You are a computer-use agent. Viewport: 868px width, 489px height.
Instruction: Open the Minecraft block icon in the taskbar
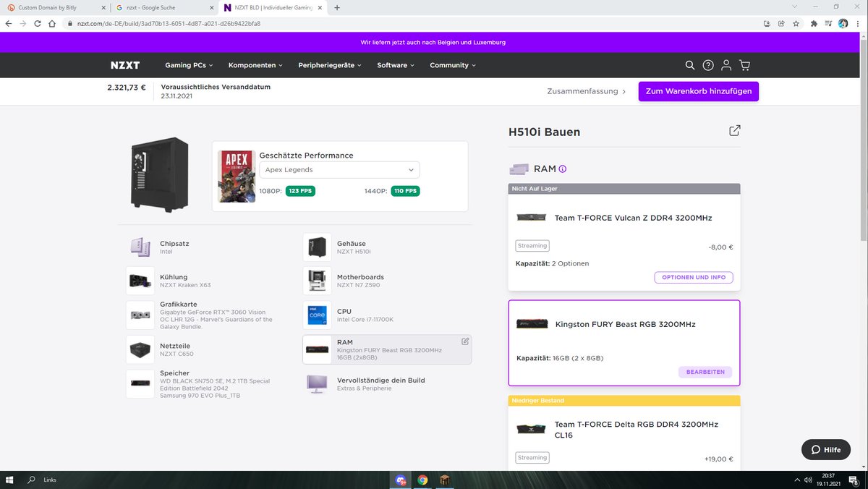click(x=446, y=480)
